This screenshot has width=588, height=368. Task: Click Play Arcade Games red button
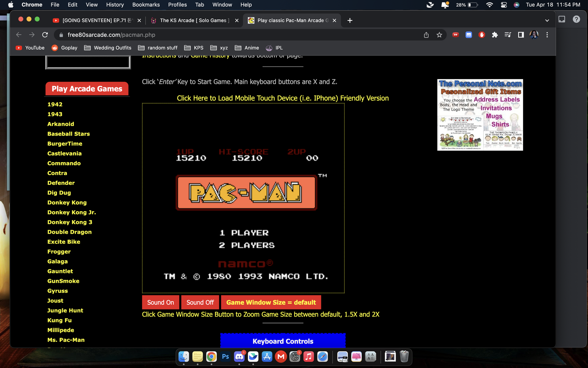click(x=87, y=89)
